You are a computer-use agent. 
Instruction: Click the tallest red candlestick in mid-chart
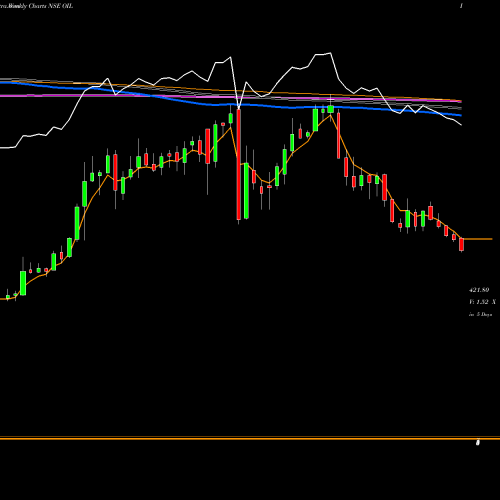coord(239,165)
